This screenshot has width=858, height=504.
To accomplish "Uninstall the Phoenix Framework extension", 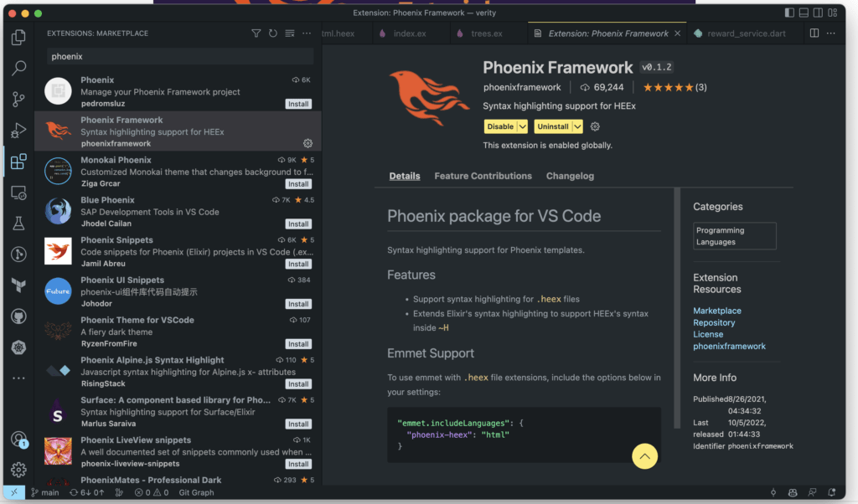I will [x=553, y=126].
